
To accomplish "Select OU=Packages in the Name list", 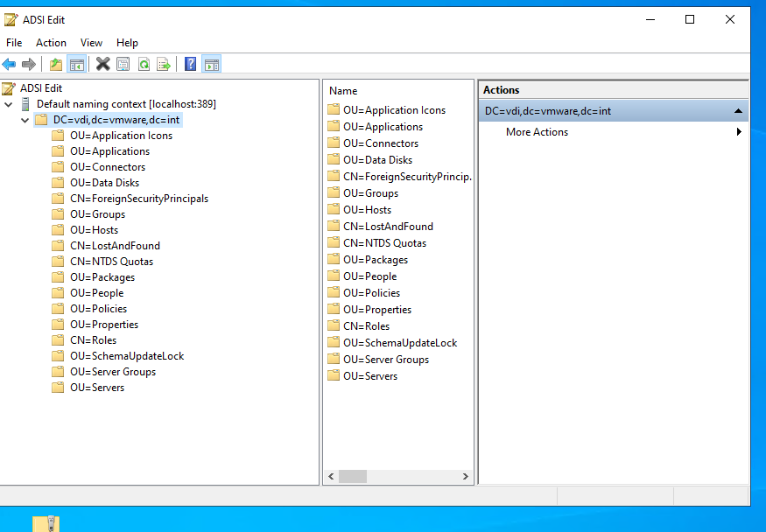I will click(376, 260).
